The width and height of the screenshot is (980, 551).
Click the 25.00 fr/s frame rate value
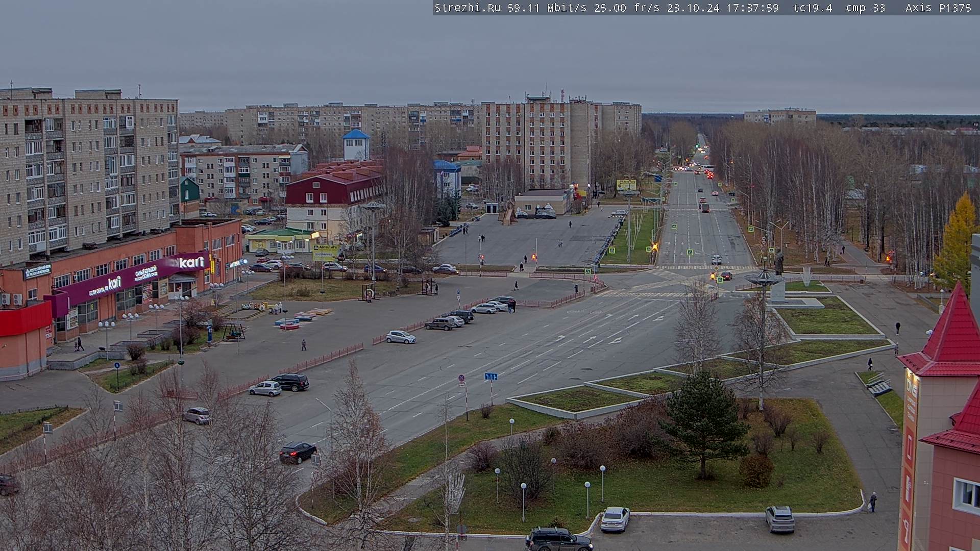coord(627,8)
